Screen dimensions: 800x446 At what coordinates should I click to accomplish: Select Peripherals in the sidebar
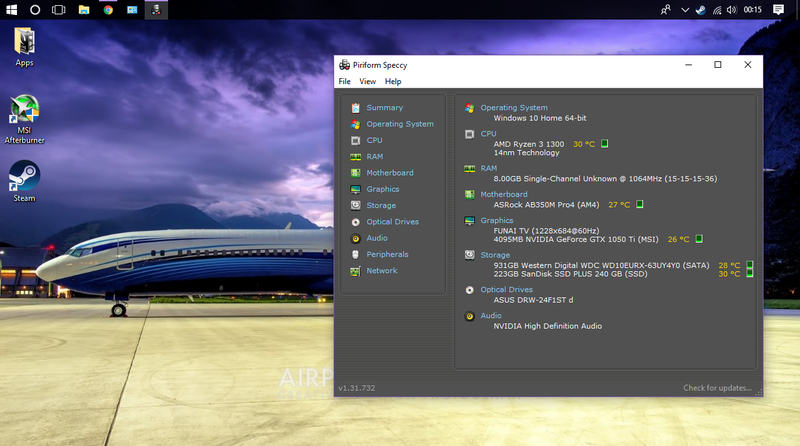pyautogui.click(x=387, y=255)
